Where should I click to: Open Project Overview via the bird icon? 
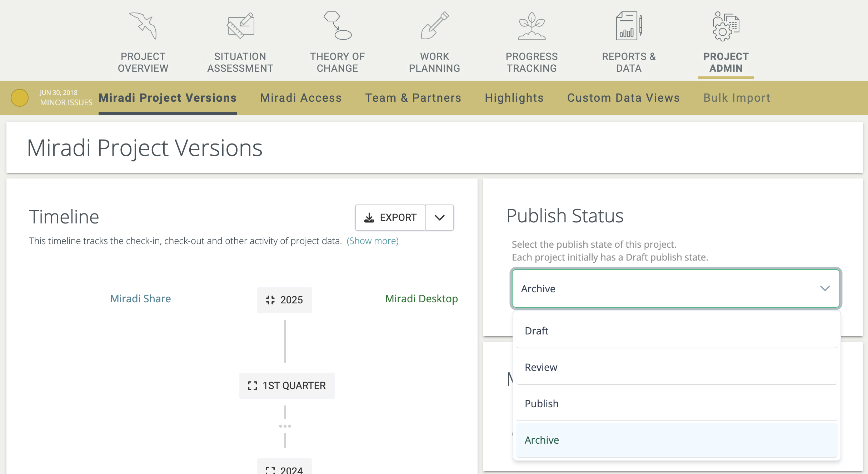pyautogui.click(x=143, y=26)
